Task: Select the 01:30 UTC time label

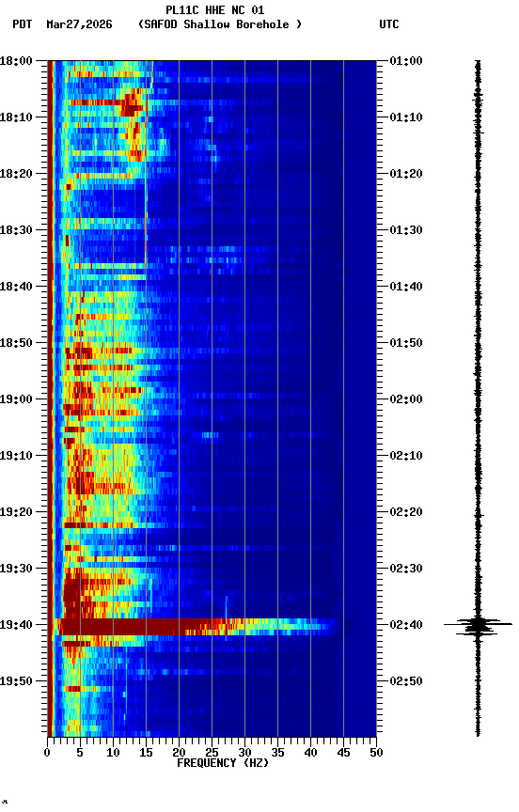Action: [x=406, y=230]
